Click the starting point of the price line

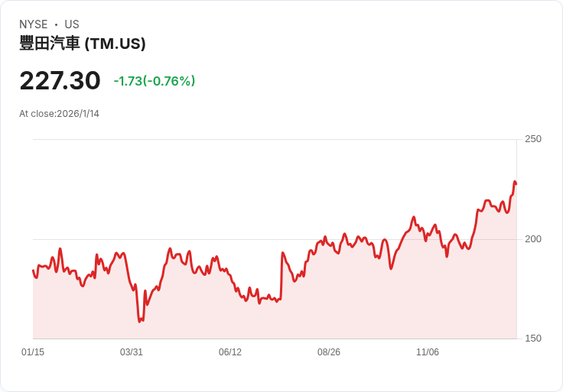(33, 271)
